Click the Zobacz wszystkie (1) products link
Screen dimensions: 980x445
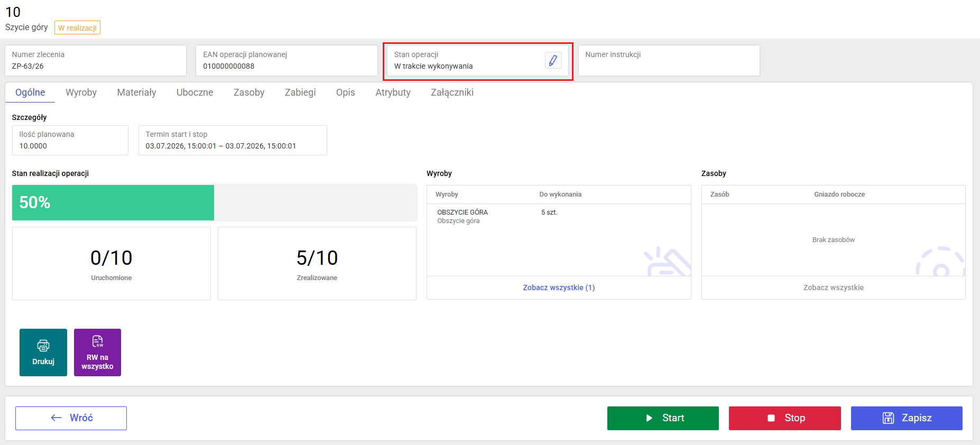pos(559,288)
